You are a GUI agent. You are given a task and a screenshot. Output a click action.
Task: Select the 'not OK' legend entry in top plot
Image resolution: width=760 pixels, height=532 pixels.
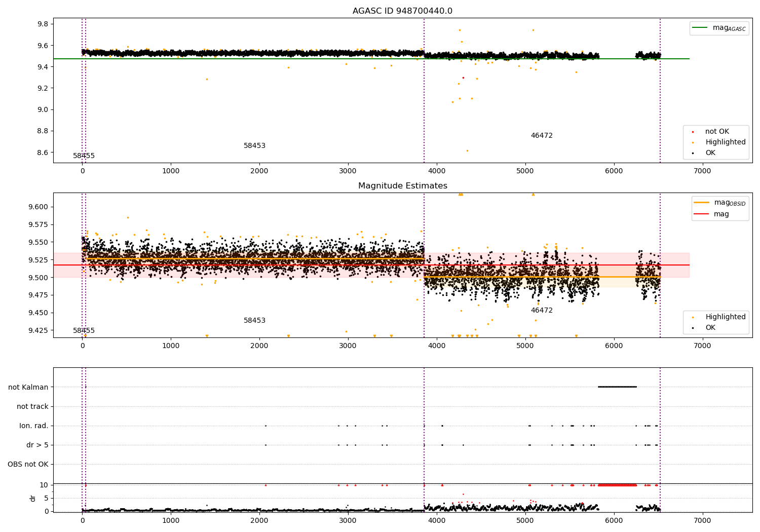tap(710, 132)
